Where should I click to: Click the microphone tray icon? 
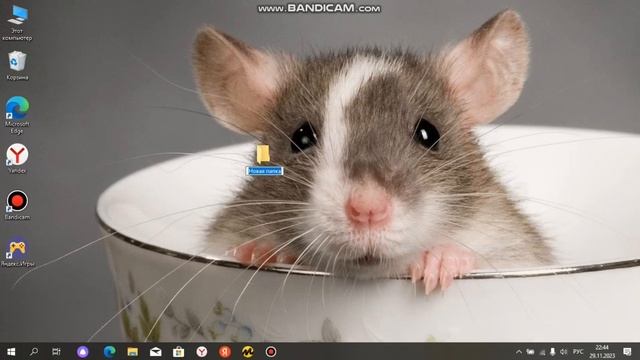[553, 352]
